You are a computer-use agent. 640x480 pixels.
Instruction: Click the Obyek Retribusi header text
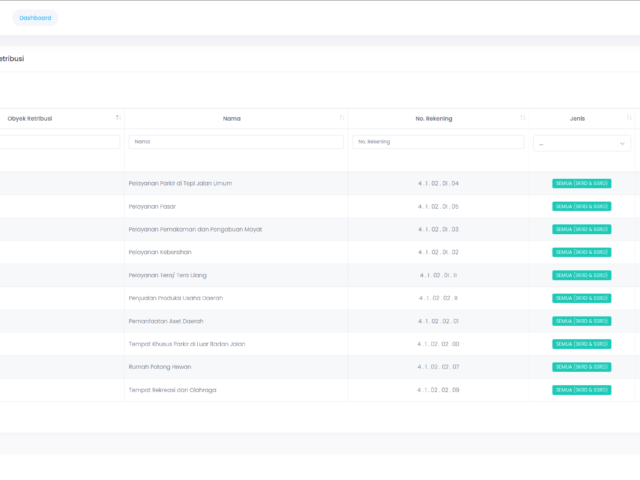click(x=30, y=119)
